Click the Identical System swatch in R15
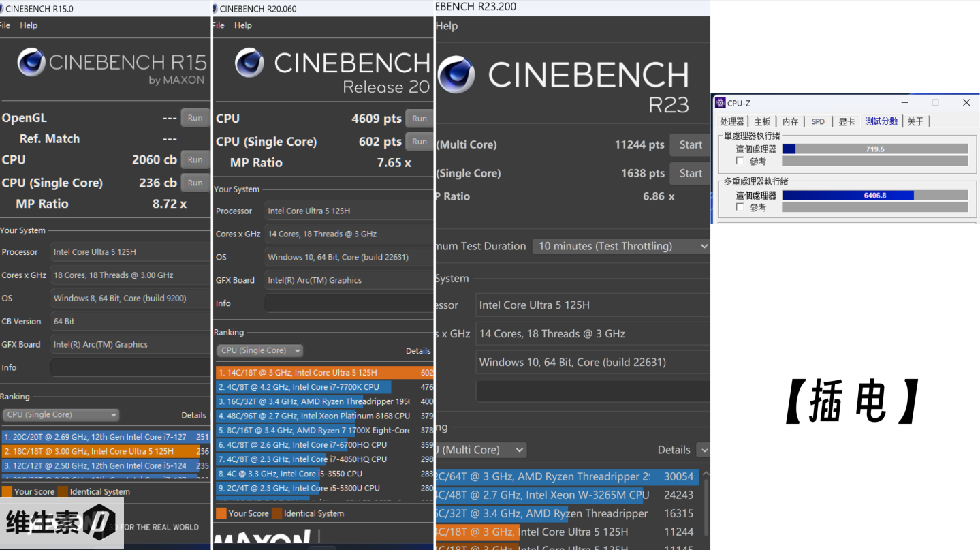The width and height of the screenshot is (980, 550). tap(63, 492)
